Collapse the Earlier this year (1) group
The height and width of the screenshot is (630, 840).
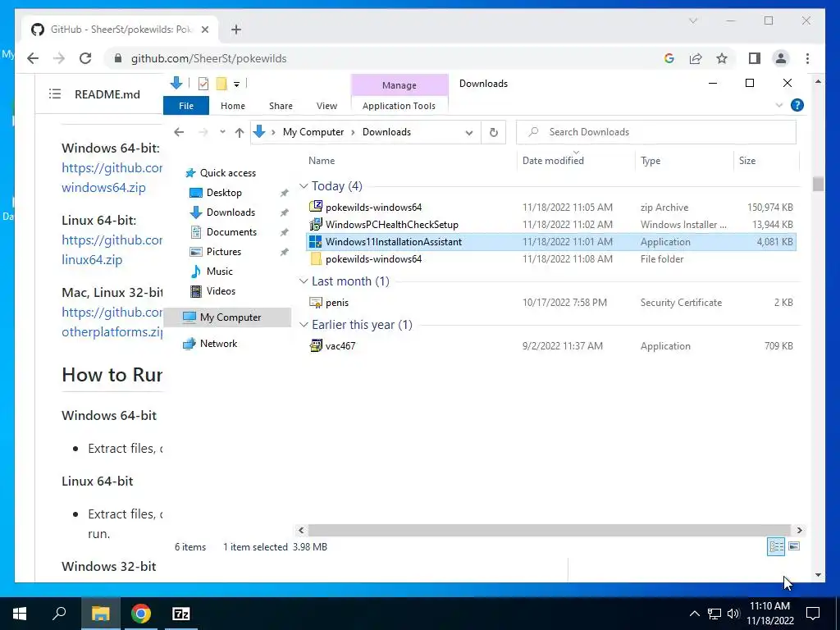(x=304, y=325)
